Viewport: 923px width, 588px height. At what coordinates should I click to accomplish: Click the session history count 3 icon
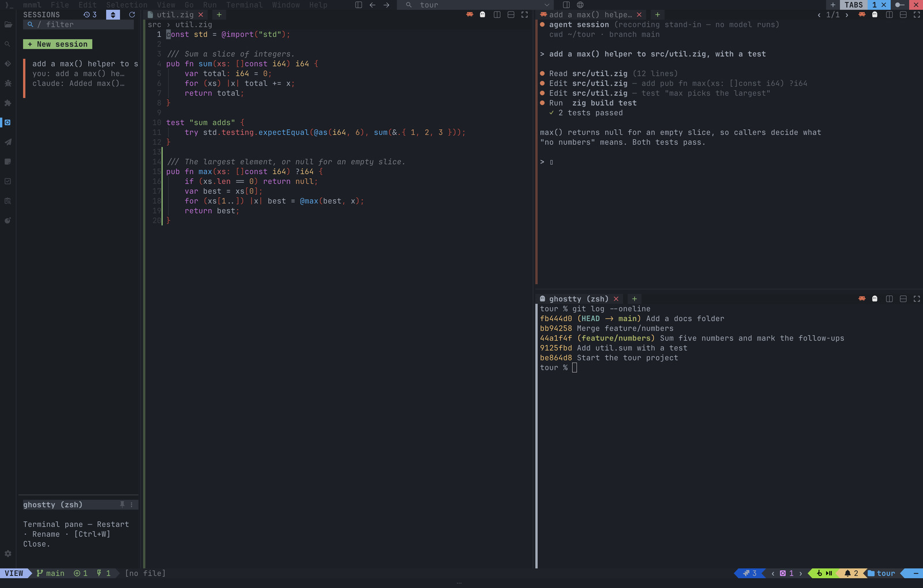click(x=90, y=14)
